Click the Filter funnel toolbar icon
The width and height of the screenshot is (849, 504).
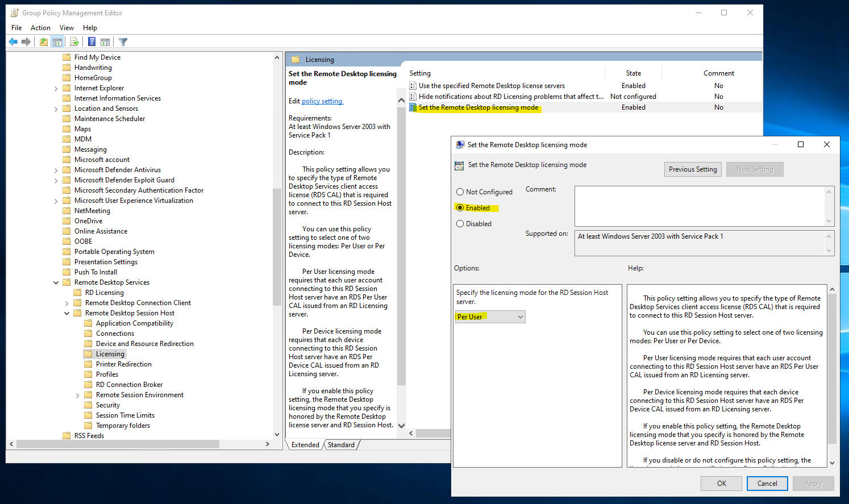pos(123,41)
